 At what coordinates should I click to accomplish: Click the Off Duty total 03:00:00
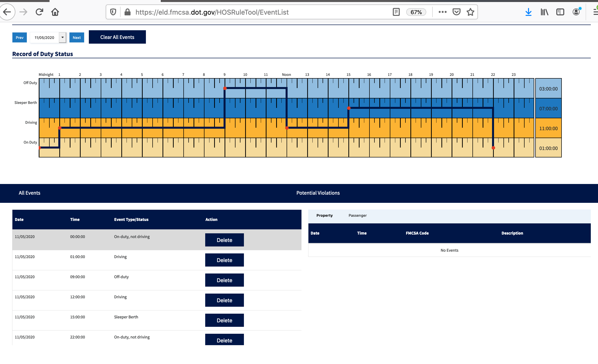[x=548, y=89]
